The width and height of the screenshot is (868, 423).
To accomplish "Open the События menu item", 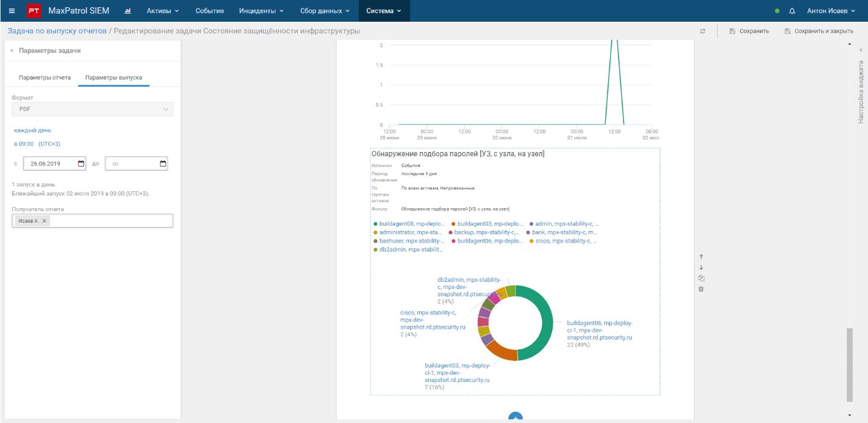I will (x=210, y=11).
